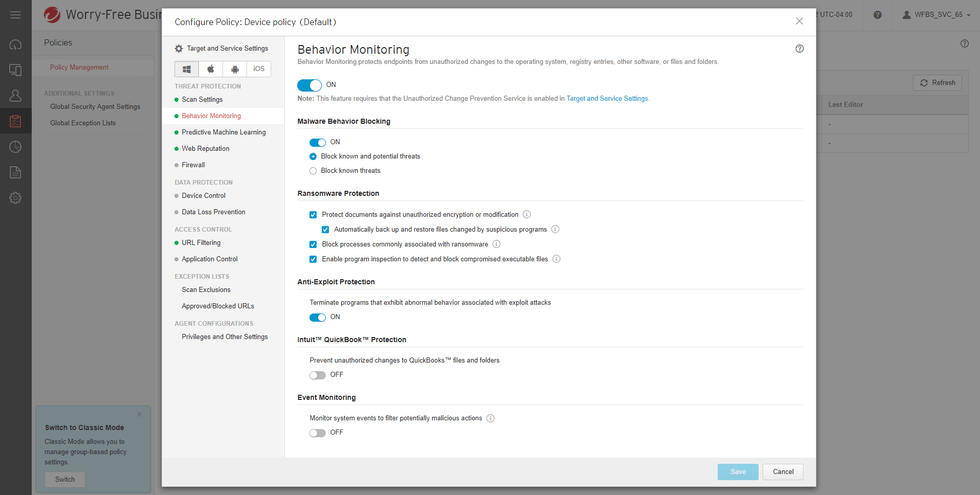
Task: Open the Policies clipboard icon in sidebar
Action: (16, 121)
